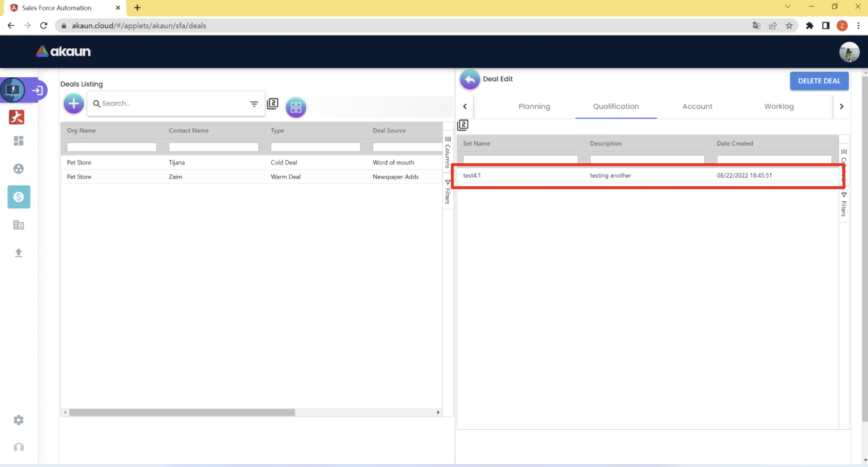Click the upload icon in left sidebar
868x467 pixels.
(19, 253)
